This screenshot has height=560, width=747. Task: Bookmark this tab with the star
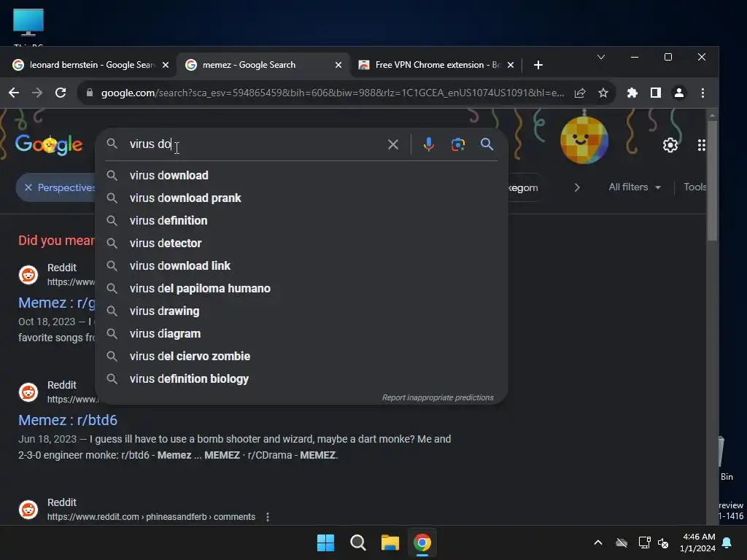[x=603, y=93]
